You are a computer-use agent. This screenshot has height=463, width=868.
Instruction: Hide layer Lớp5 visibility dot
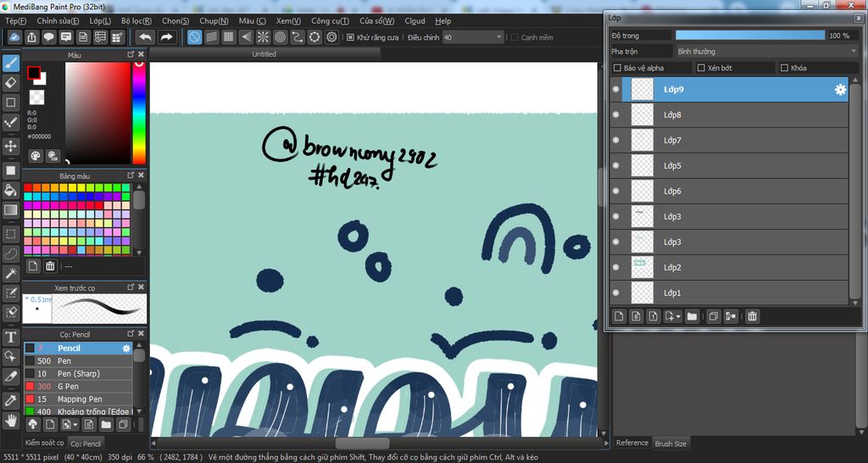(615, 165)
